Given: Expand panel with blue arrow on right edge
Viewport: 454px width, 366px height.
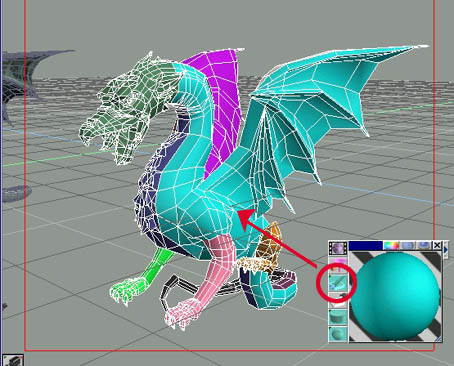Looking at the screenshot, I should [x=445, y=248].
